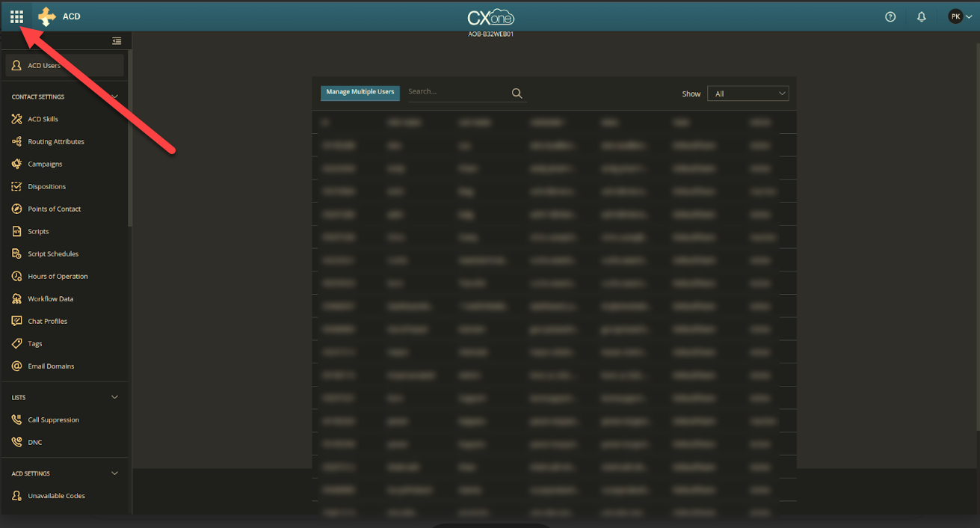
Task: Open the PK profile menu
Action: click(x=959, y=16)
